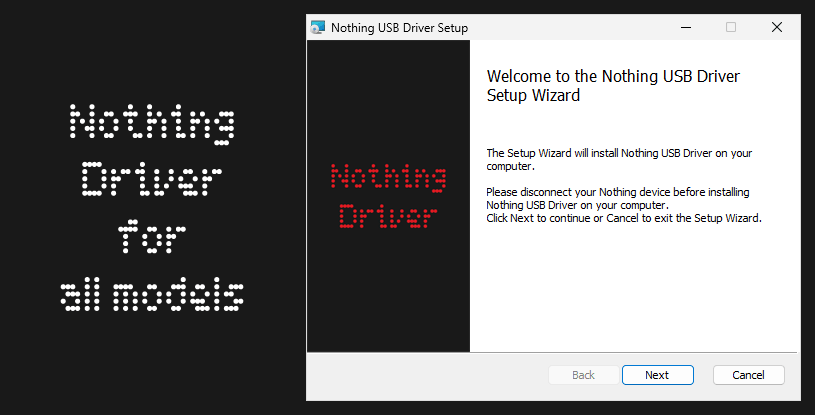Click the installer icon in title bar
Viewport: 815px width, 415px height.
click(318, 28)
